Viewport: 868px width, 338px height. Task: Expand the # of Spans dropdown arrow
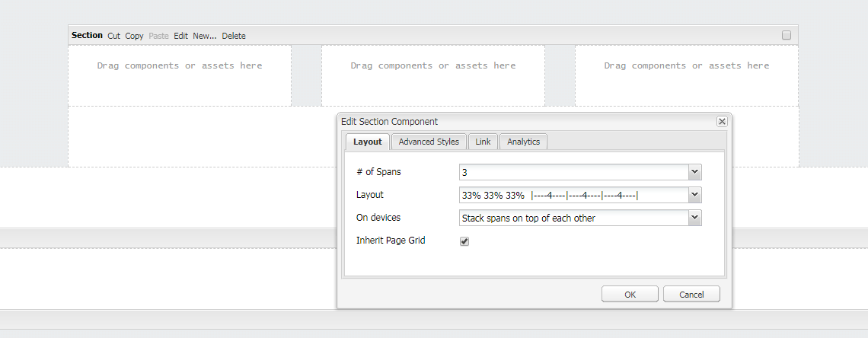[694, 173]
